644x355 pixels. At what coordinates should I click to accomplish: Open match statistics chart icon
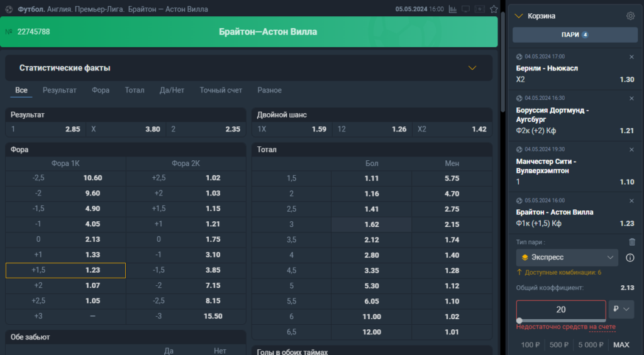(x=453, y=9)
